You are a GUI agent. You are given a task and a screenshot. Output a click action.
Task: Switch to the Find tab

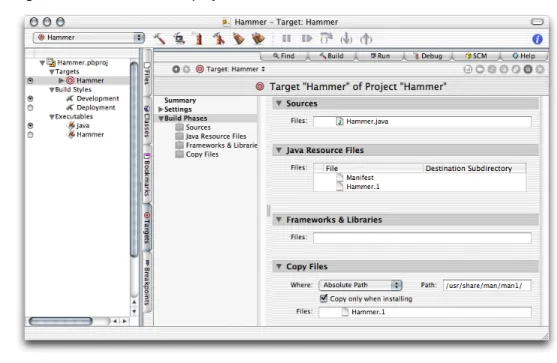pyautogui.click(x=284, y=56)
